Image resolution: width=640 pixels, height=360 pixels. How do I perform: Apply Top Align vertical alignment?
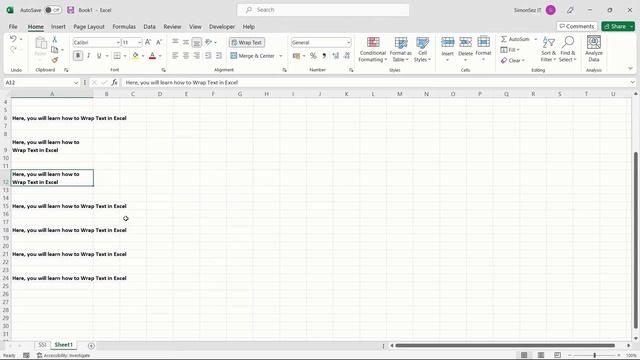point(175,42)
